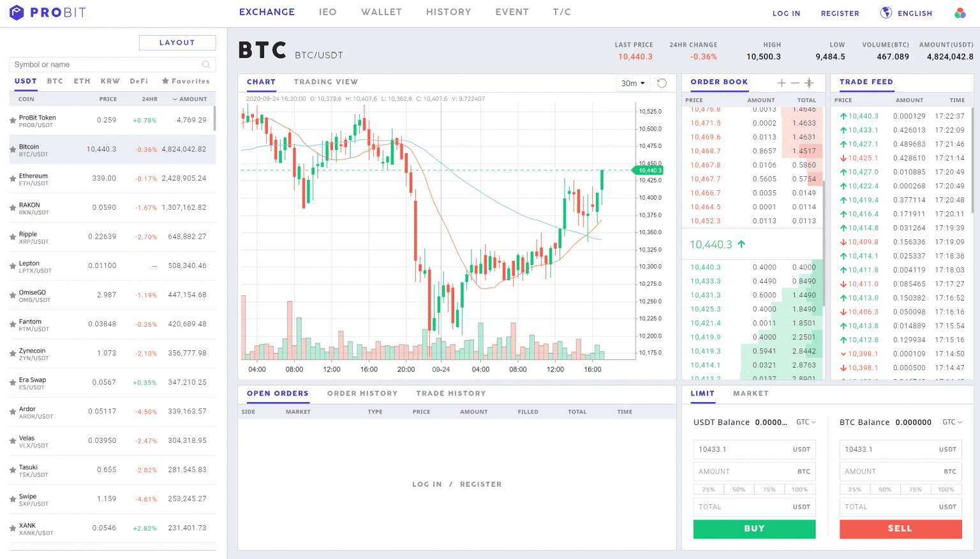Click LOG IN in the top header

786,13
